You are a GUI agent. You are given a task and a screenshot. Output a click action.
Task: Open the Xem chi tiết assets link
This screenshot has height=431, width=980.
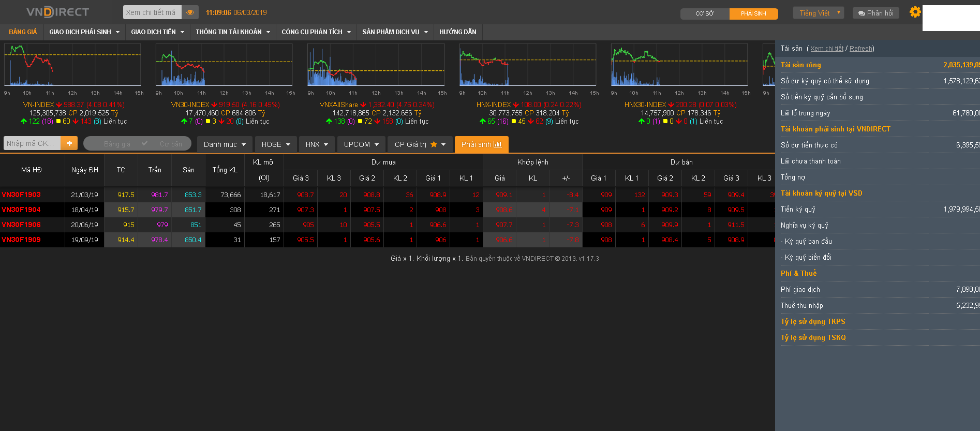coord(827,49)
